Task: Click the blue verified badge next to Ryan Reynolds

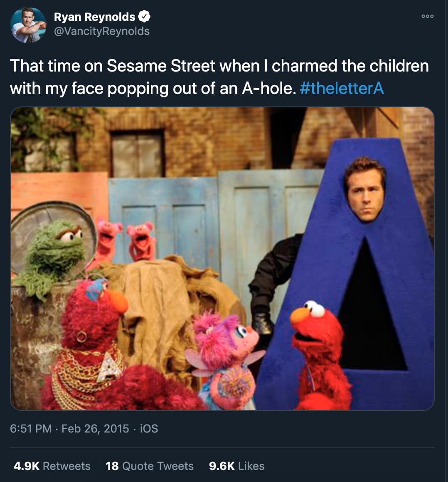Action: [144, 16]
